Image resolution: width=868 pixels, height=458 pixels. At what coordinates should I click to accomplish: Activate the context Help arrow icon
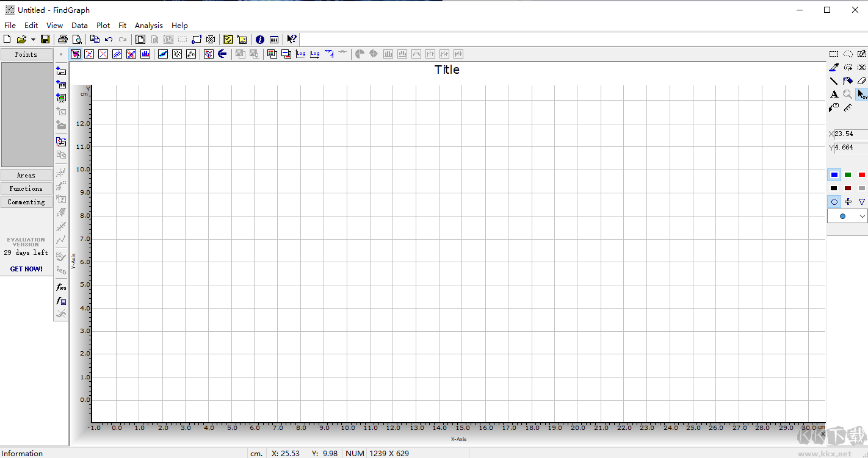tap(291, 39)
